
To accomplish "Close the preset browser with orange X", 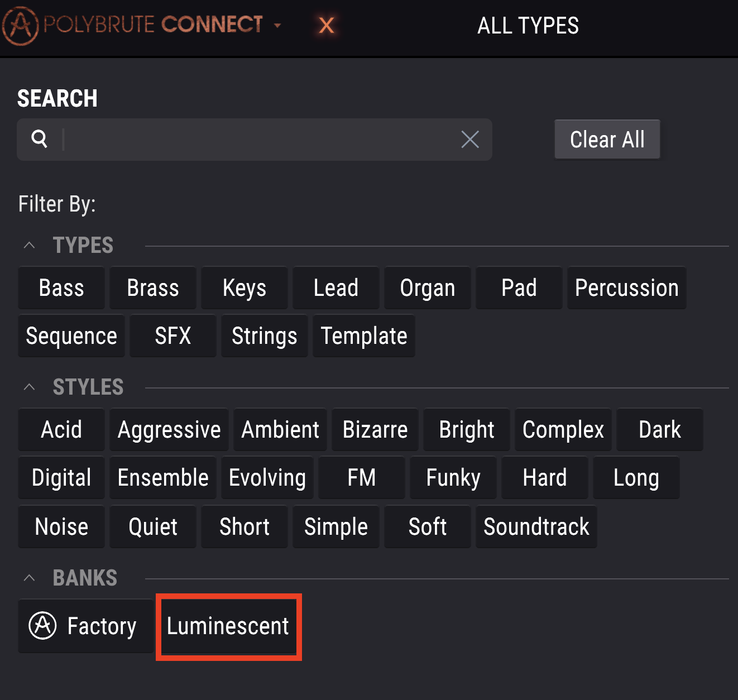I will [327, 25].
